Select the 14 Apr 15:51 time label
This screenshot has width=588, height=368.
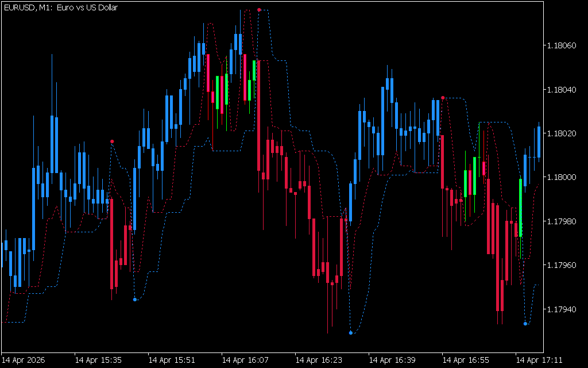[x=172, y=361]
